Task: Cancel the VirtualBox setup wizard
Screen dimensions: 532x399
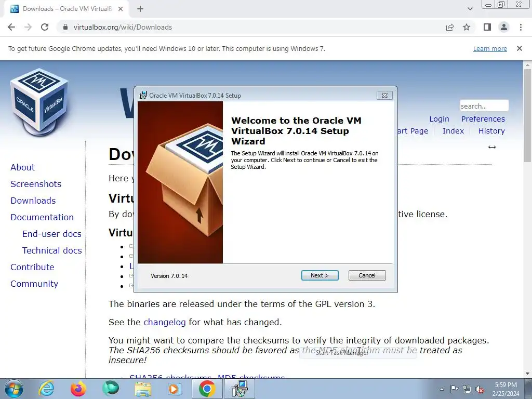Action: [x=367, y=275]
